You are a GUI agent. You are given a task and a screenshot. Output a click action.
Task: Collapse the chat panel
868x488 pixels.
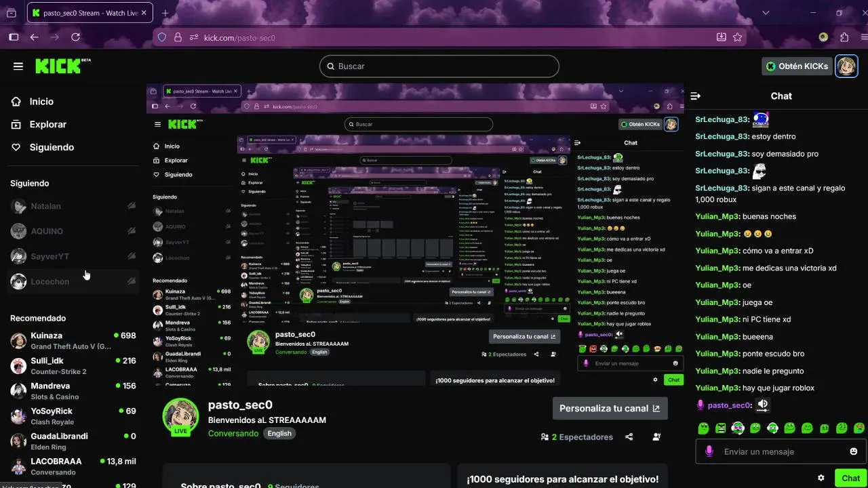695,96
